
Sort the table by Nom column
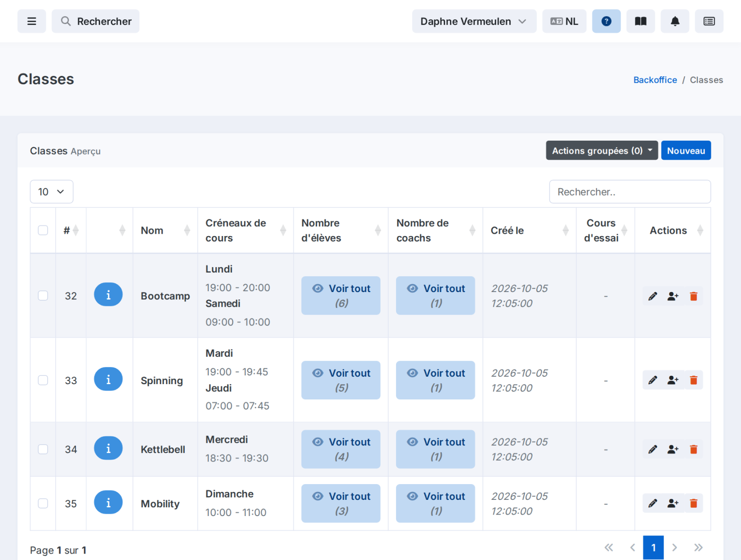[x=165, y=230]
